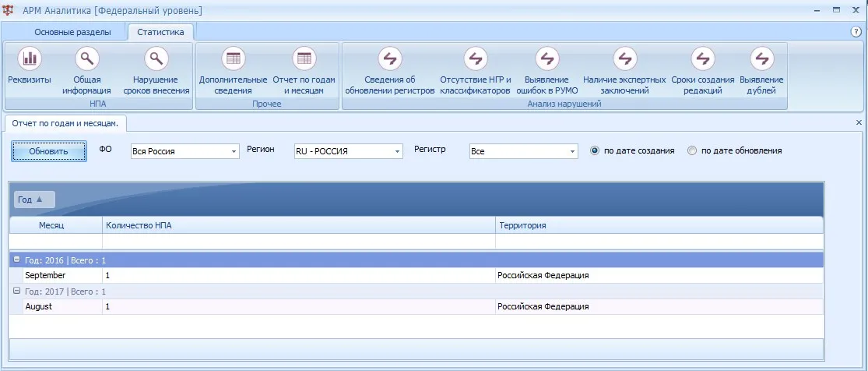Click the Территория filter row cell
The image size is (868, 371).
[x=659, y=242]
